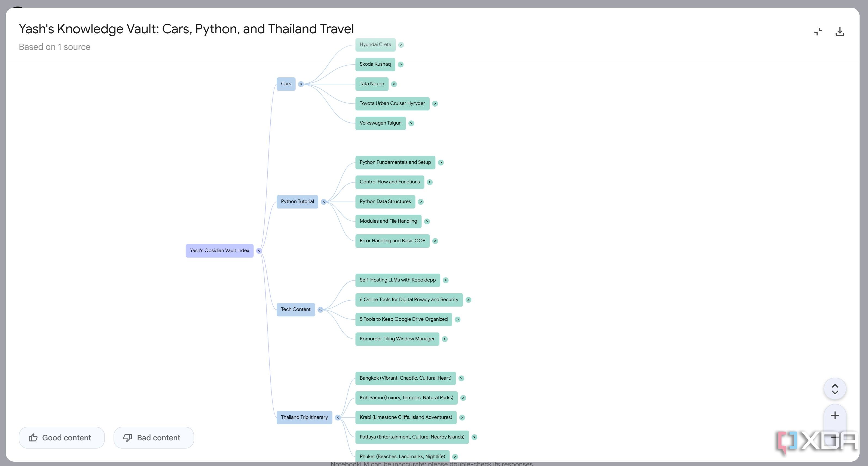Expand the Bangkok node arrow
This screenshot has width=868, height=466.
coord(461,378)
